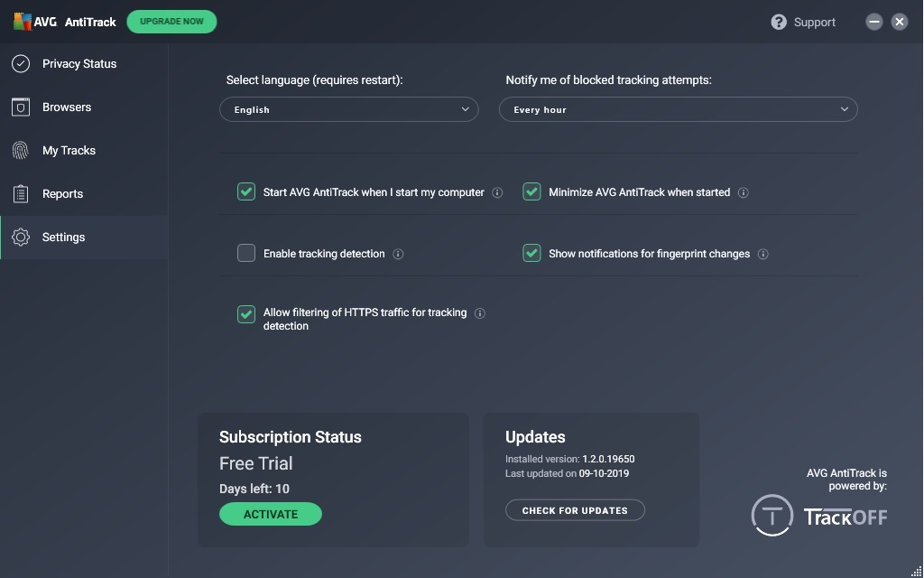Click the TrackOFF logo at bottom right
Image resolution: width=924 pixels, height=578 pixels.
[818, 515]
